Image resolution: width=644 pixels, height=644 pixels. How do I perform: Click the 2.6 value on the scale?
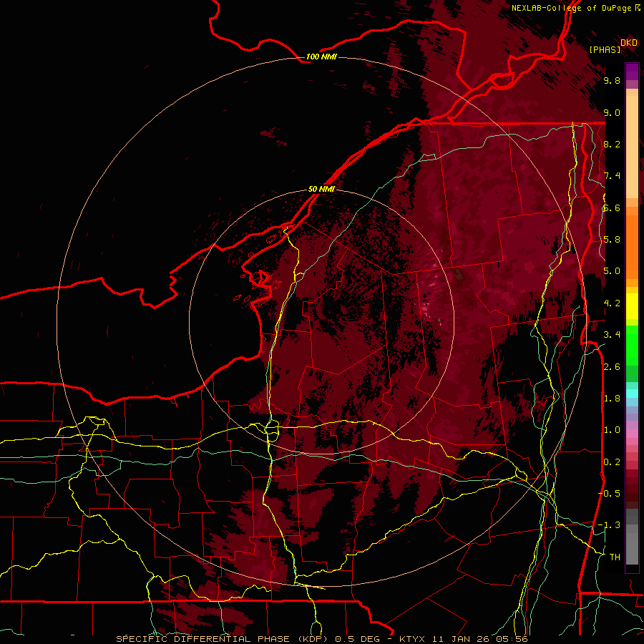coord(612,367)
